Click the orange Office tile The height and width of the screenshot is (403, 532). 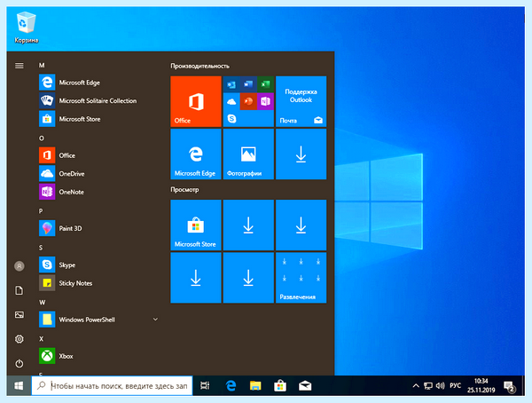click(x=196, y=101)
